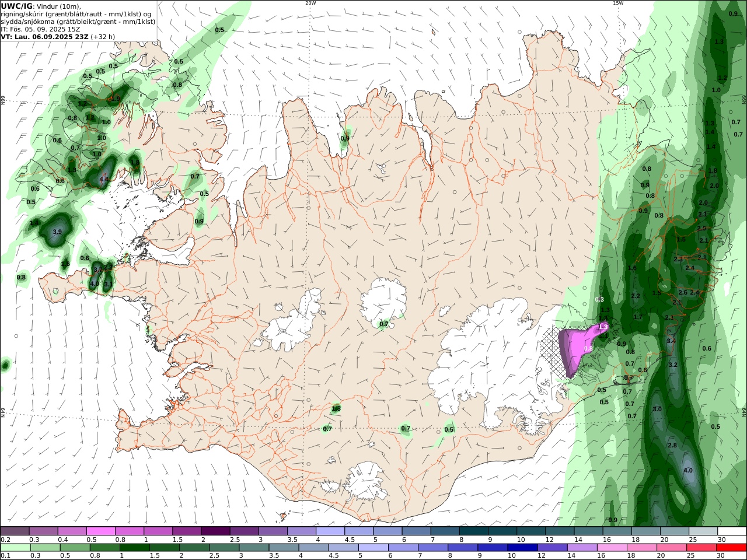Click the 1.9 value over the Westfjords
The height and width of the screenshot is (560, 747).
116,99
